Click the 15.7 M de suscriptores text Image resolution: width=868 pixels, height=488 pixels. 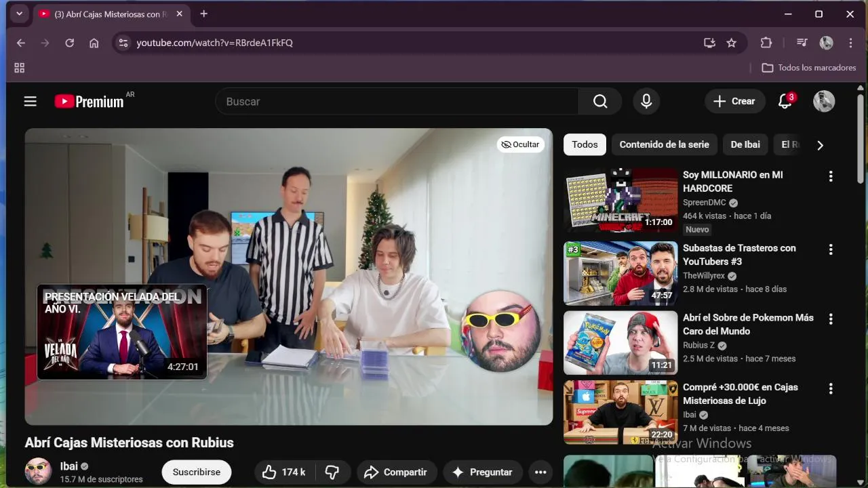(x=102, y=479)
